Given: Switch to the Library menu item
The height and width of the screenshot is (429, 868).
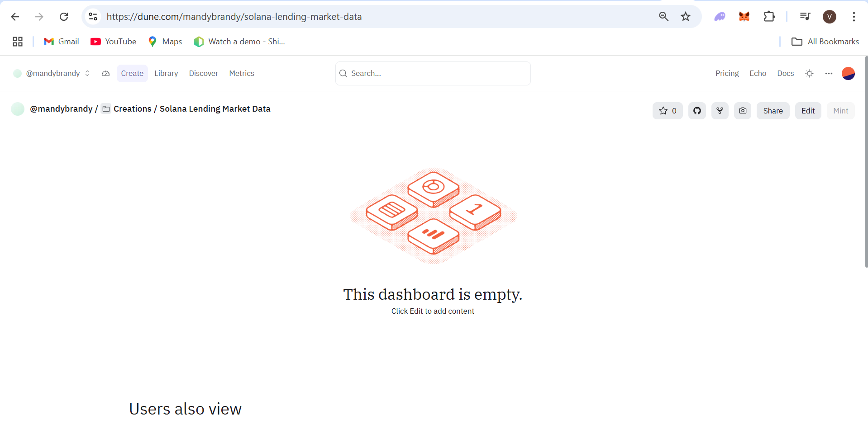Looking at the screenshot, I should (x=166, y=73).
